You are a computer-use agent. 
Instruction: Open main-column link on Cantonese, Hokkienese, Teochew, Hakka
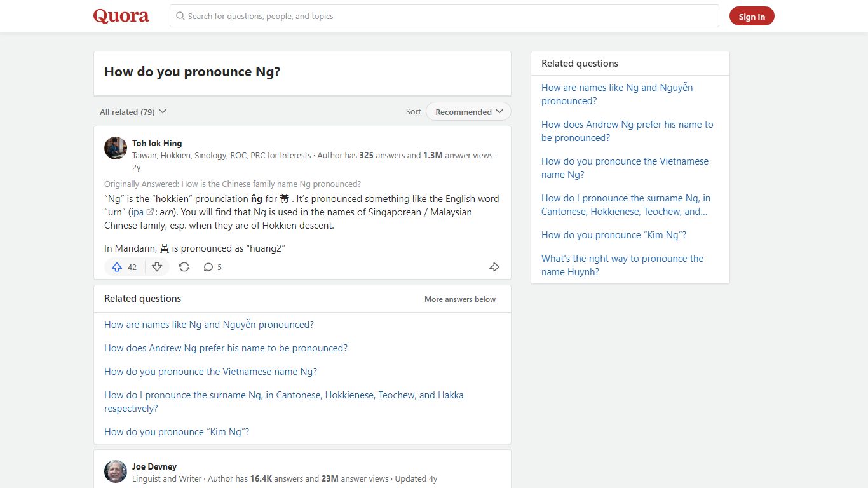click(x=284, y=402)
